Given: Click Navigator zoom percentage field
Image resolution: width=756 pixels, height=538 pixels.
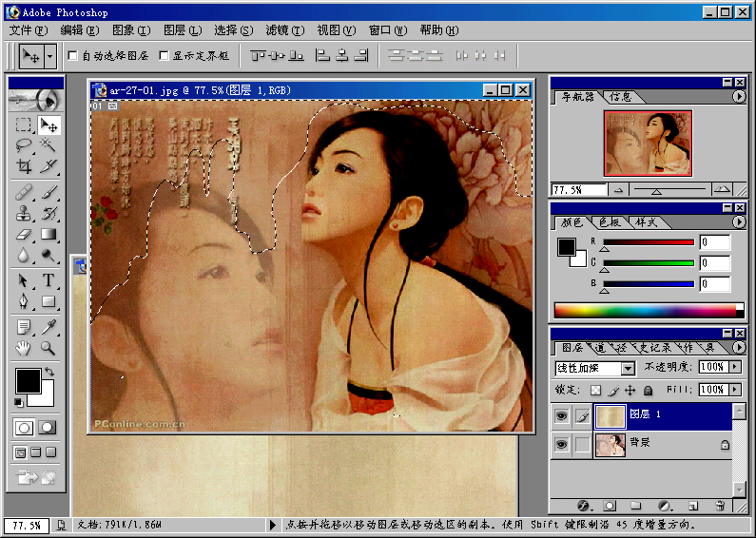Looking at the screenshot, I should coord(578,190).
